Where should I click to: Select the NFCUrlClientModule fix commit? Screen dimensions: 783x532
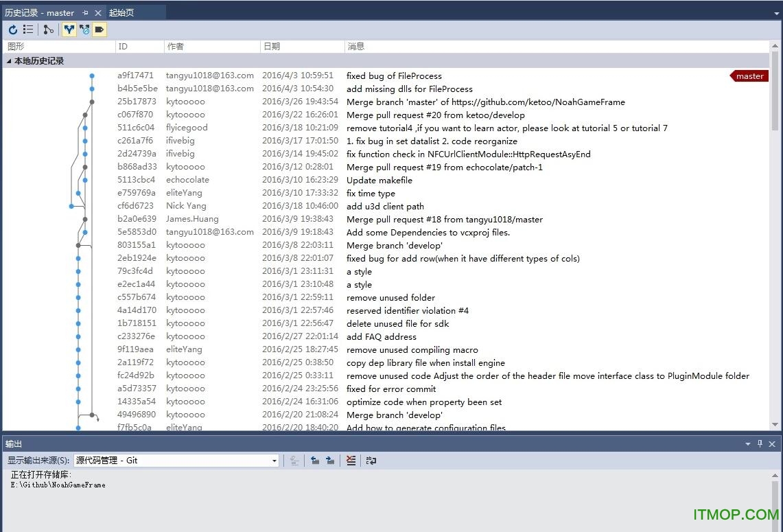tap(386, 154)
